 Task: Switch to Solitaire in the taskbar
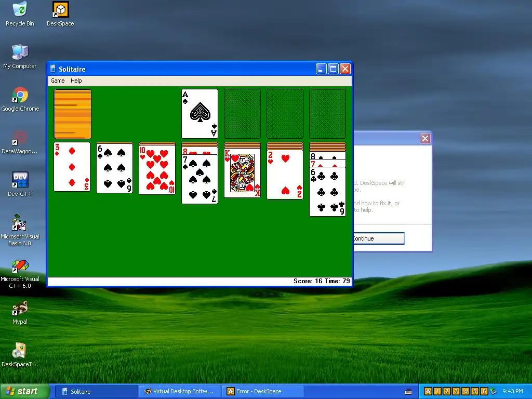(96, 392)
